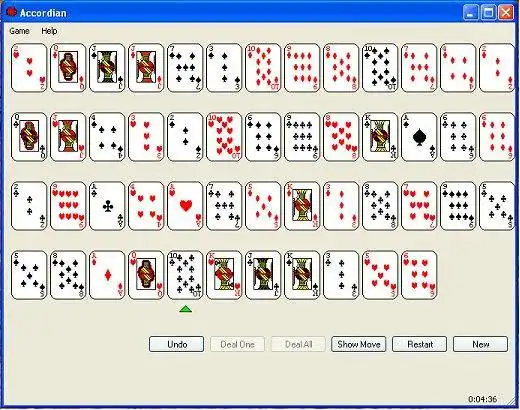Start a New game
This screenshot has width=520, height=410.
[x=480, y=344]
